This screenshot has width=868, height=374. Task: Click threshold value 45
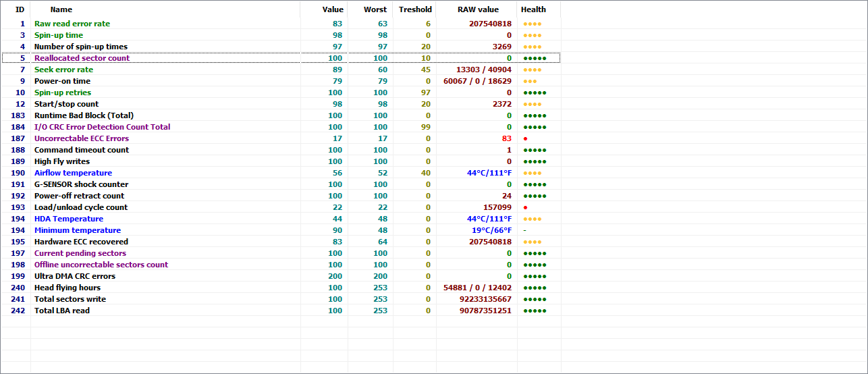click(x=425, y=70)
